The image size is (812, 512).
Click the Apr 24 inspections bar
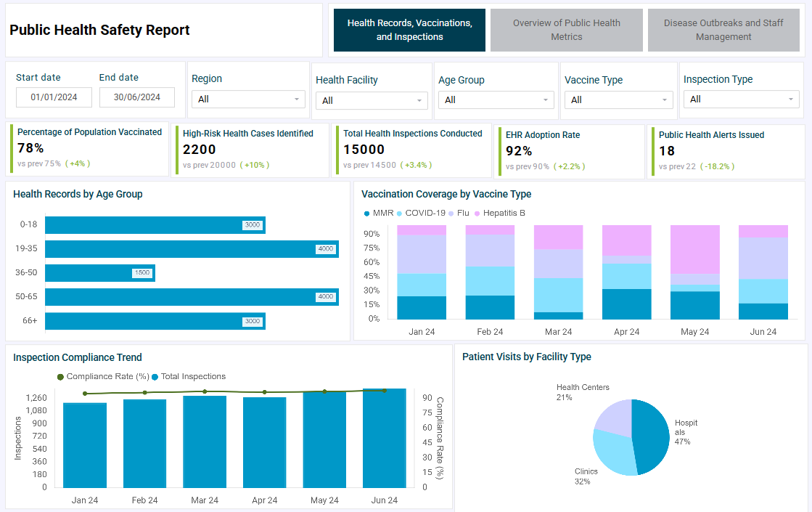point(265,442)
